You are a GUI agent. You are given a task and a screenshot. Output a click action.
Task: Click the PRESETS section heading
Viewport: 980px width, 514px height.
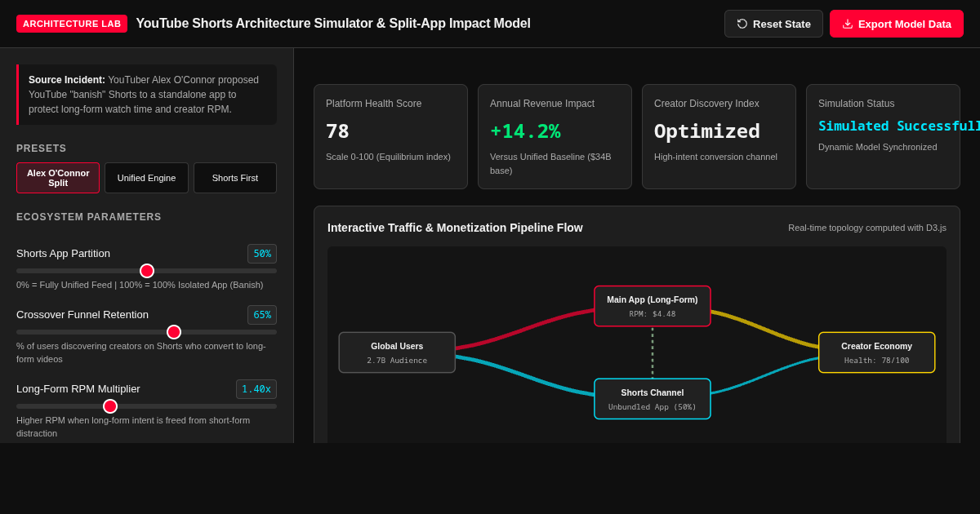click(42, 148)
